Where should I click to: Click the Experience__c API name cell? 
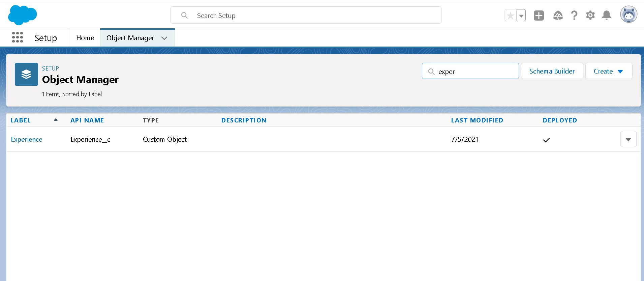tap(90, 139)
